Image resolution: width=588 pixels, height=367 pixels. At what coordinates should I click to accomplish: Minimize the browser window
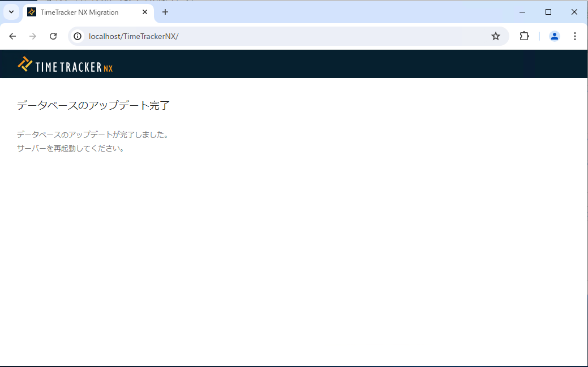[x=522, y=12]
